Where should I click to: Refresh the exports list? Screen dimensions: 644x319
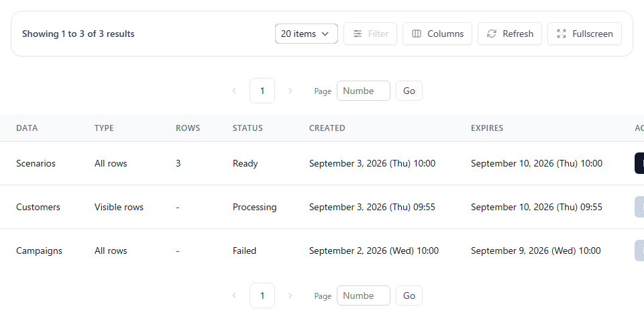pyautogui.click(x=510, y=34)
